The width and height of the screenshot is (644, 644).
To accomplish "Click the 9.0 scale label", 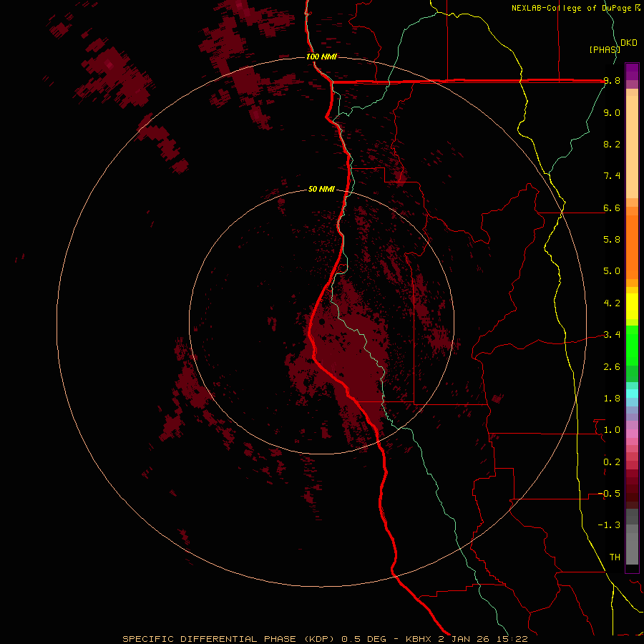I will (x=612, y=112).
